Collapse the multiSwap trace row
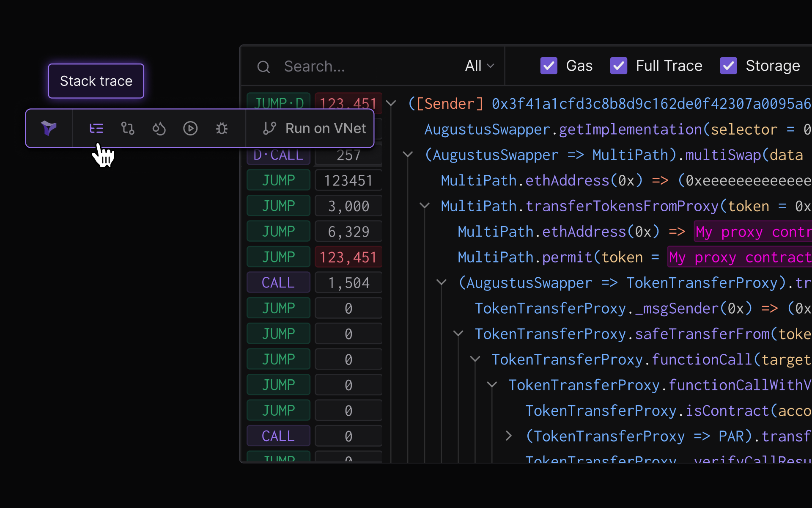The width and height of the screenshot is (812, 508). point(408,155)
